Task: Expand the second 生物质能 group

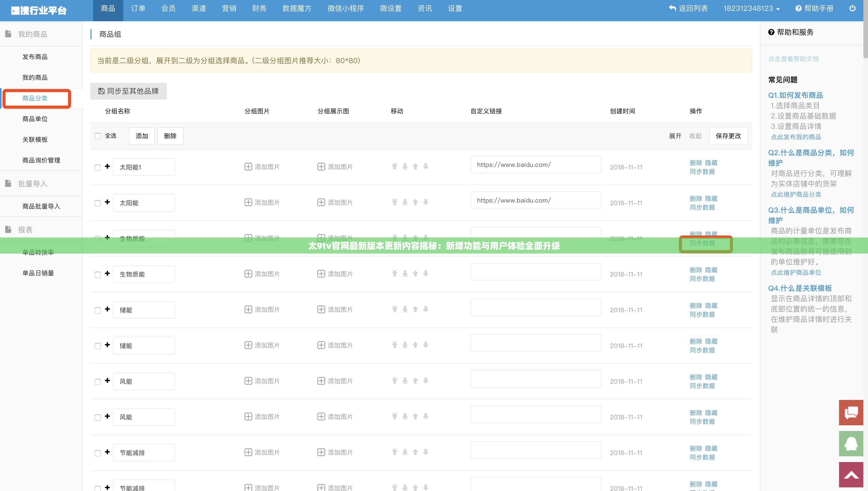Action: (108, 273)
